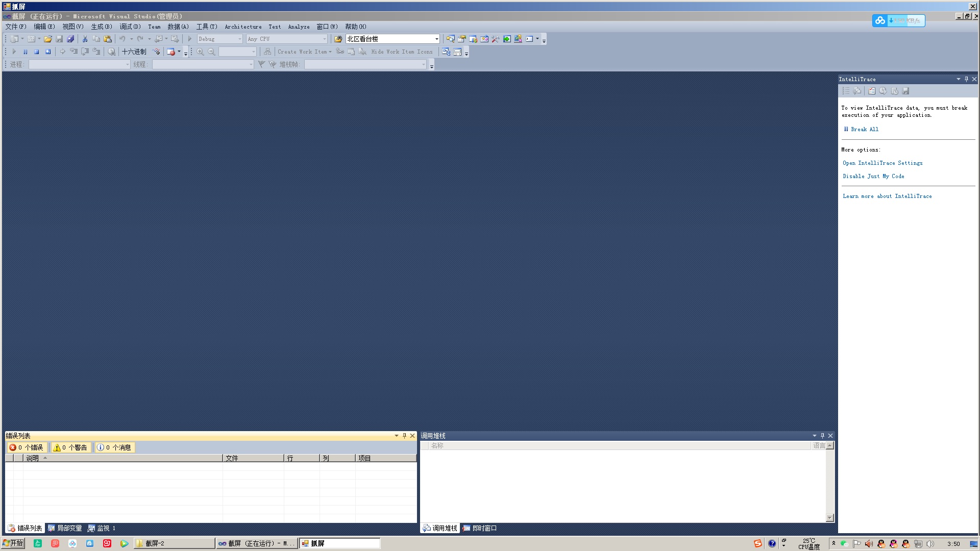Screen dimensions: 980x551
Task: Switch to the Locals tab
Action: click(x=65, y=528)
